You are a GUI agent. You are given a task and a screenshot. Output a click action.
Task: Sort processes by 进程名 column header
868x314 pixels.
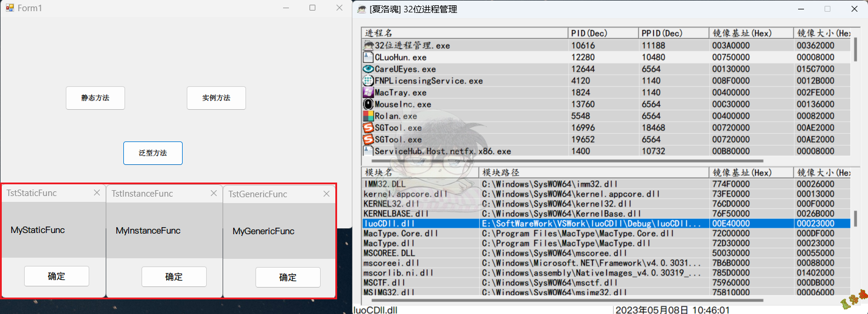pyautogui.click(x=465, y=33)
